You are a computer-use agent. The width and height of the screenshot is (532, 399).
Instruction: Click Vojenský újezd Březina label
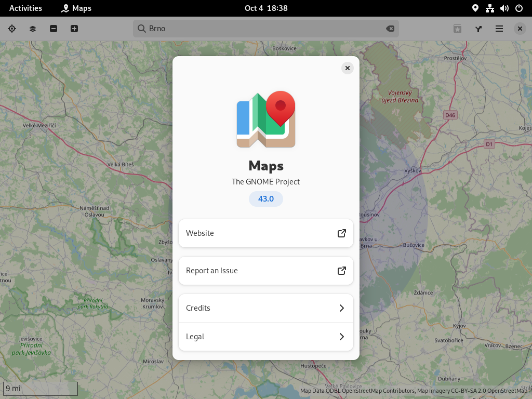click(400, 96)
